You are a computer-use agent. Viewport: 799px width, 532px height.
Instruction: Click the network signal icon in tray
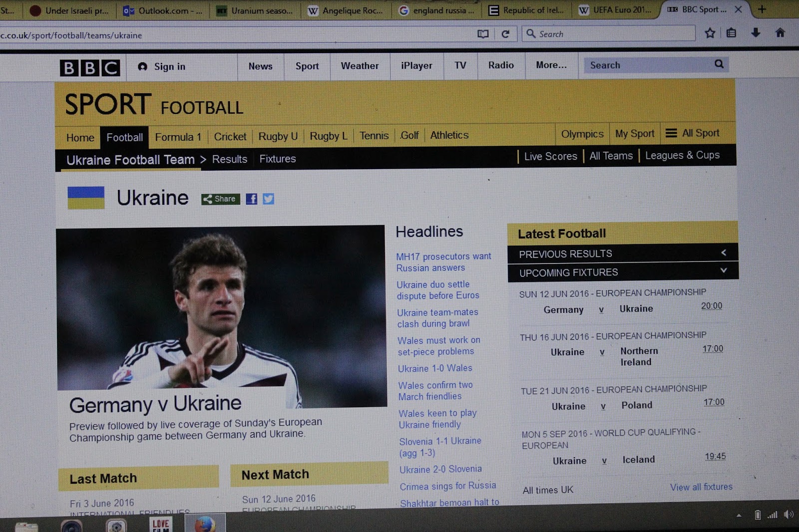(773, 515)
